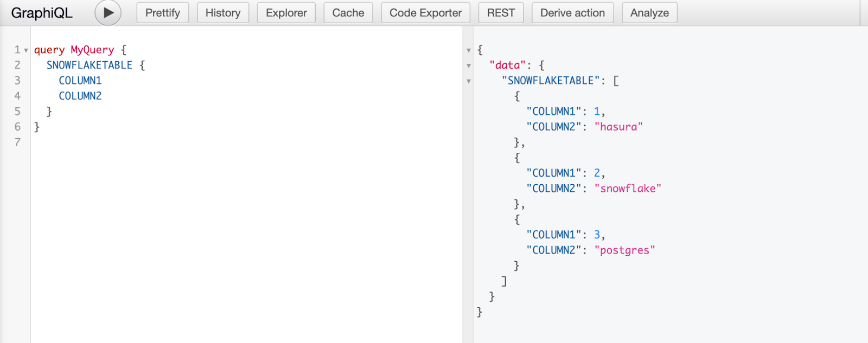The width and height of the screenshot is (868, 343).
Task: Click the Prettify button
Action: pyautogui.click(x=163, y=13)
